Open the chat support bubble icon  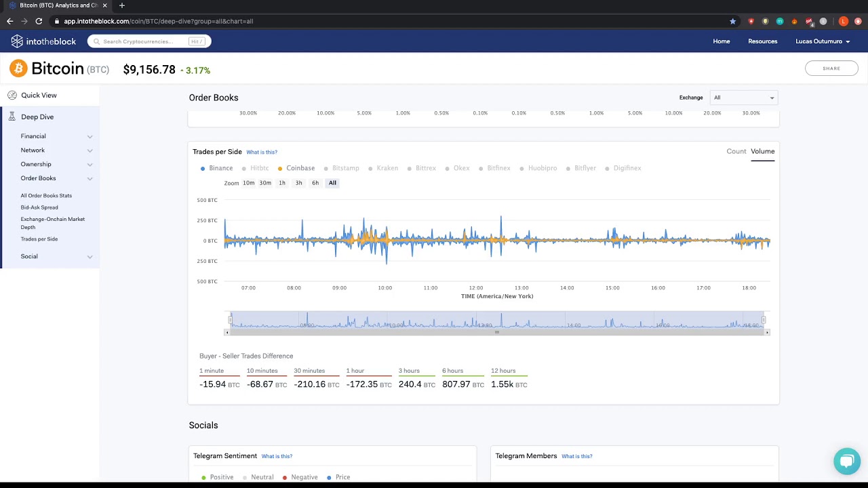(x=847, y=462)
